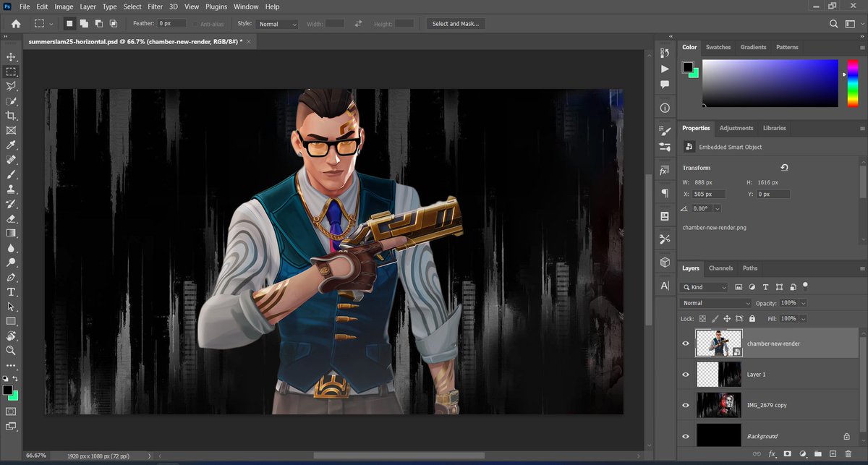Select the Quick Selection tool
Viewport: 868px width, 465px height.
(x=11, y=101)
